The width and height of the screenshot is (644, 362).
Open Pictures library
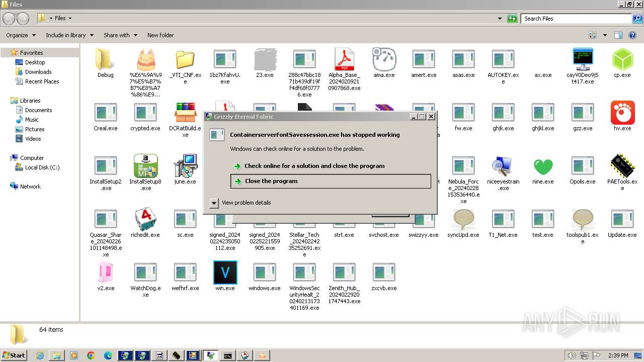pos(35,129)
